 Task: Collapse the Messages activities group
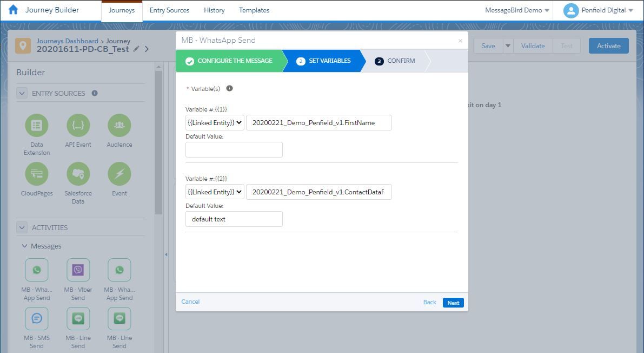tap(25, 246)
